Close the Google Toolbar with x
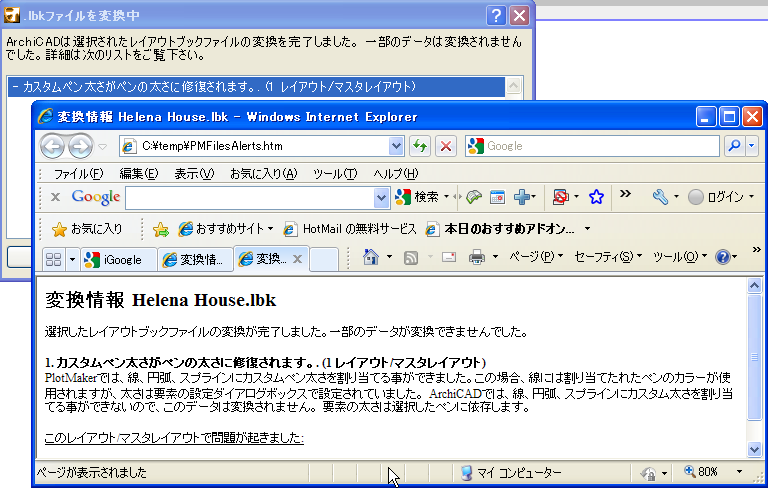The height and width of the screenshot is (488, 768). tap(55, 197)
